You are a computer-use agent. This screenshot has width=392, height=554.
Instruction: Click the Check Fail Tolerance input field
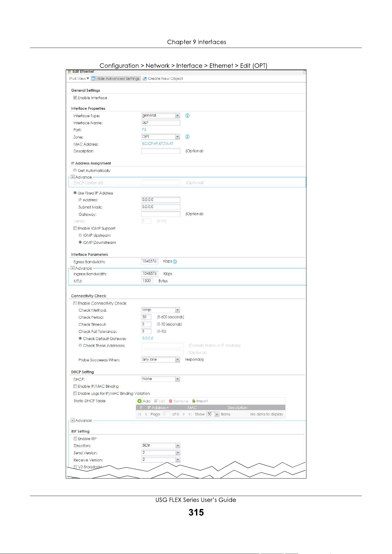[x=146, y=331]
